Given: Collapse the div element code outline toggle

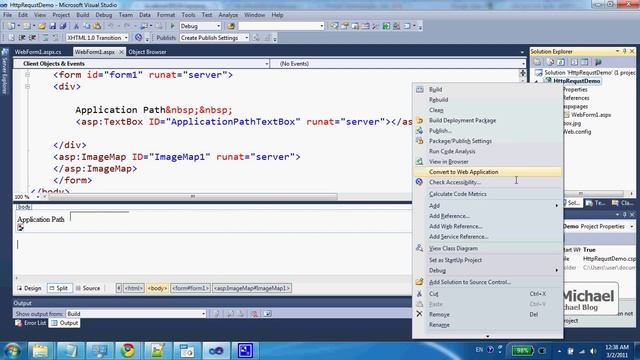Looking at the screenshot, I should coord(27,87).
